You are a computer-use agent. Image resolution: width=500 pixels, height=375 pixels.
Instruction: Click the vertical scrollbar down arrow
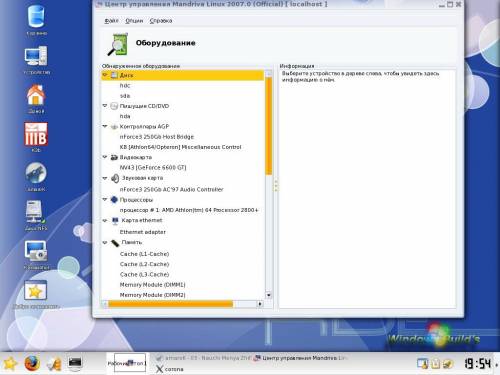[x=269, y=295]
